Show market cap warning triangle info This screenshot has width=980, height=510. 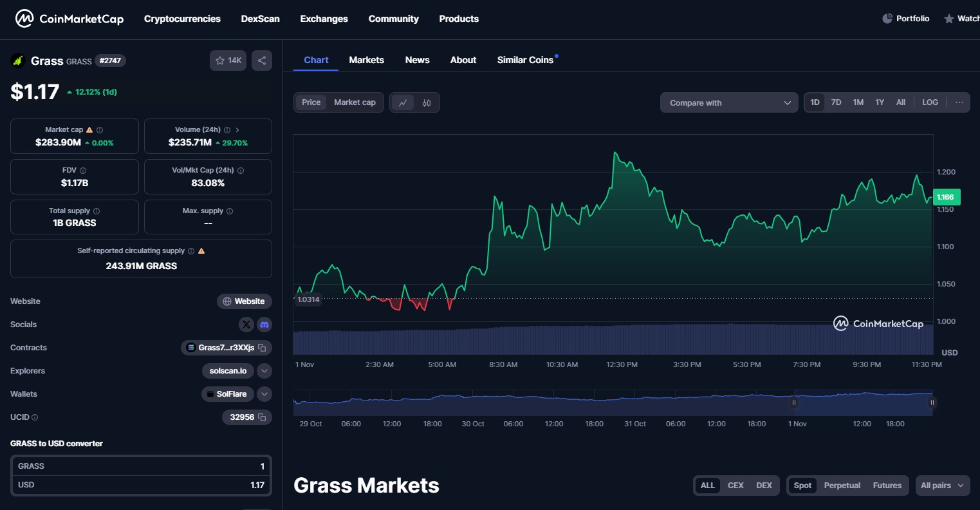(89, 129)
